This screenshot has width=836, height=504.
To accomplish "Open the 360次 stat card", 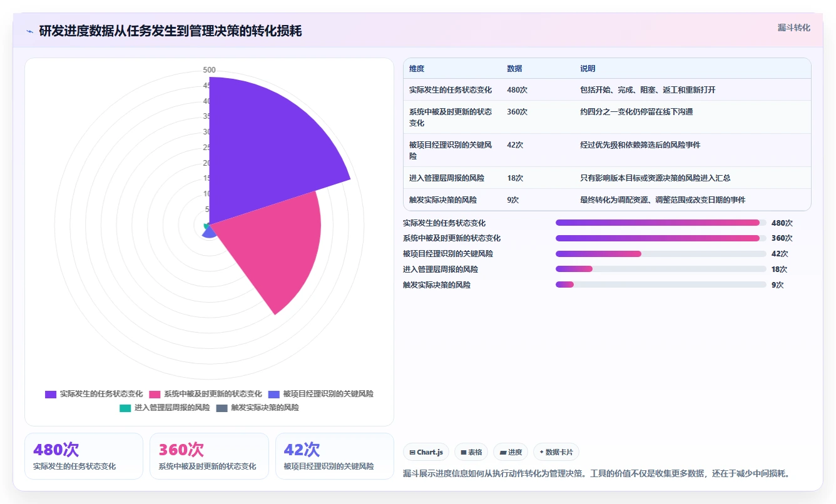I will 209,456.
